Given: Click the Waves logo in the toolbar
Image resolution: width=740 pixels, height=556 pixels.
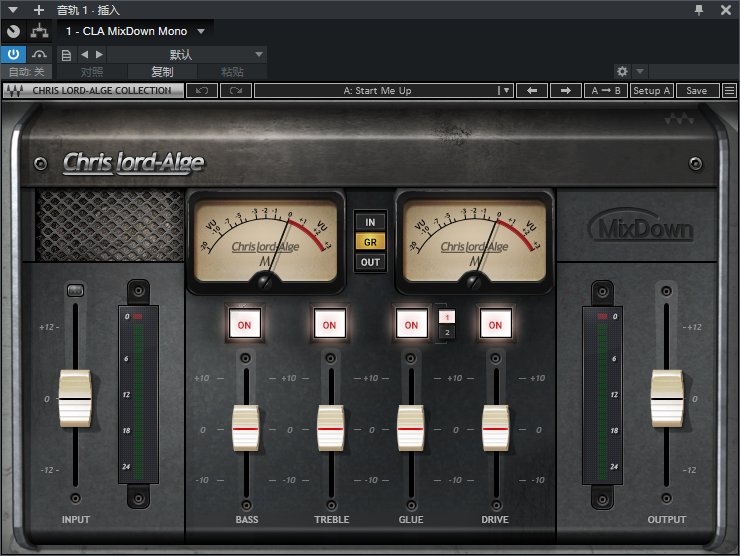Looking at the screenshot, I should pos(15,91).
